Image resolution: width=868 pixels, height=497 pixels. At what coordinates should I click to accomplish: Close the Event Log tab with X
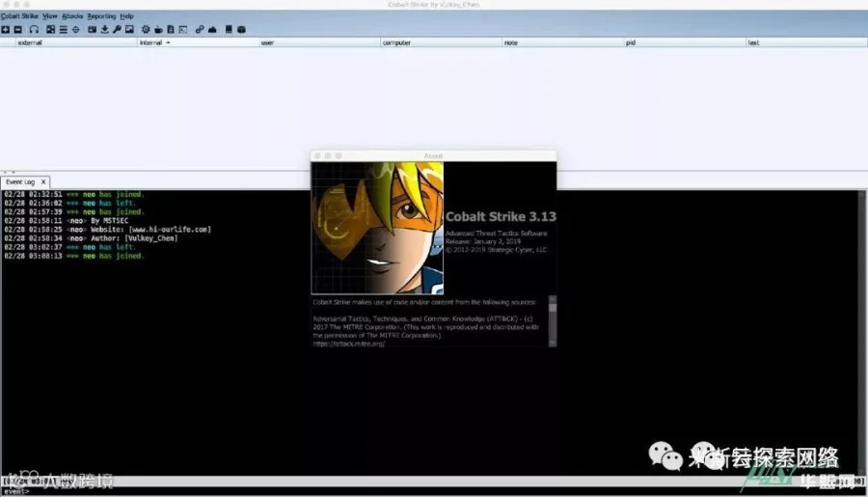point(43,181)
